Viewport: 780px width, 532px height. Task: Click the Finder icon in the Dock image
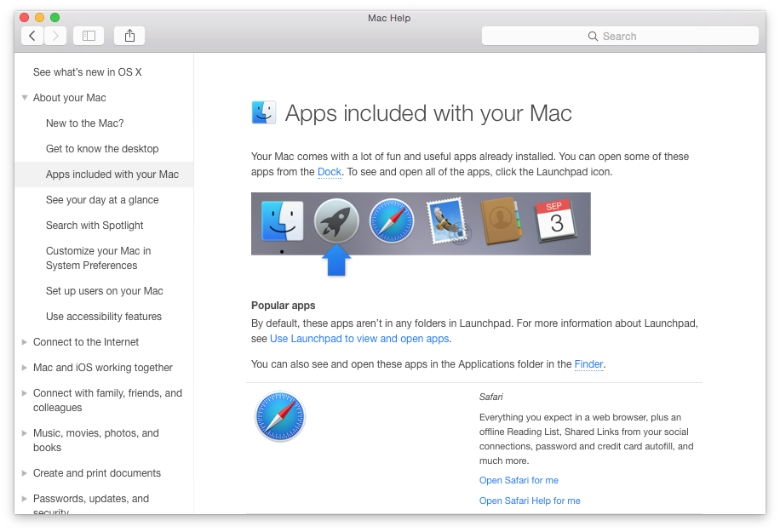[x=282, y=222]
